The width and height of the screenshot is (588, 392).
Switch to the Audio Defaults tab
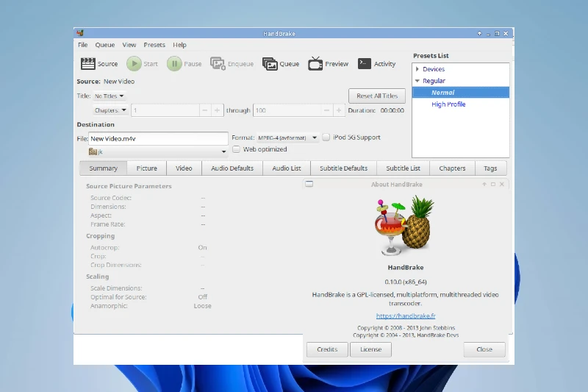click(232, 168)
